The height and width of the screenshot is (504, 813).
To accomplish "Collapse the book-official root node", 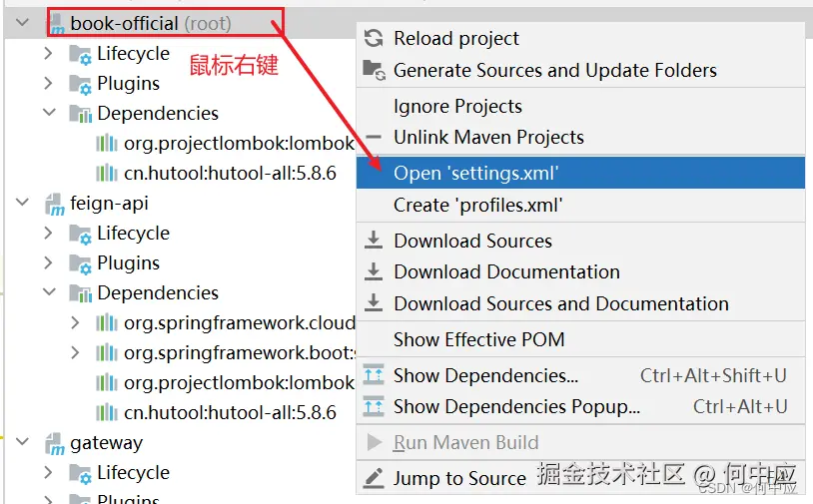I will pos(22,23).
